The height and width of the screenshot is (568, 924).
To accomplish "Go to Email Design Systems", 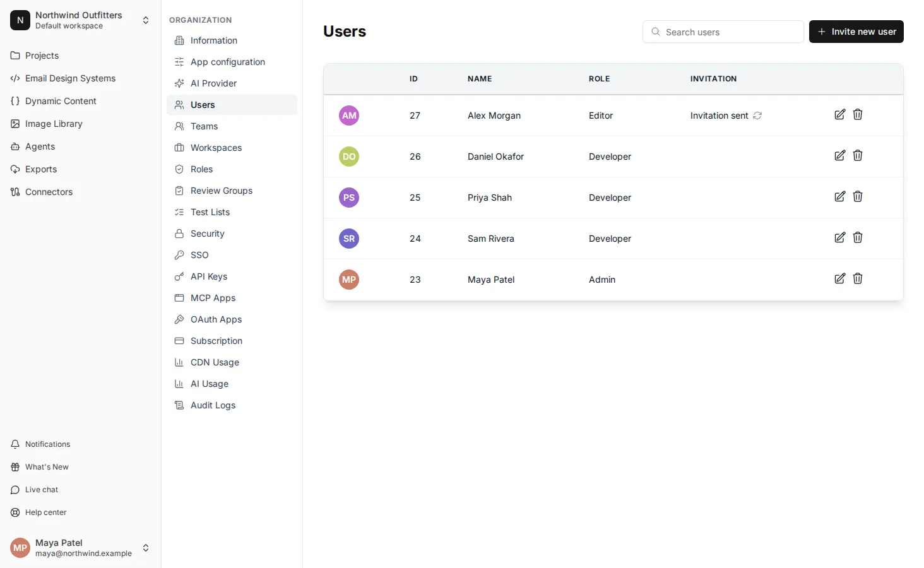I will [81, 78].
